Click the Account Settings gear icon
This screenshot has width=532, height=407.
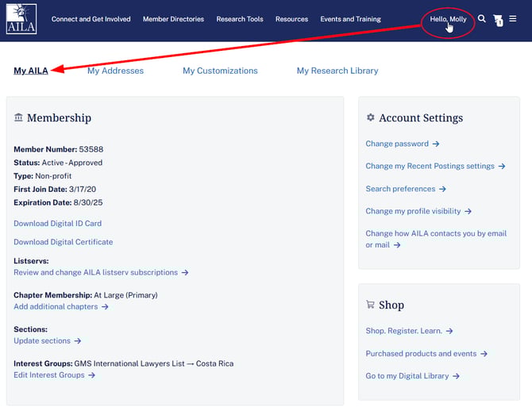(370, 117)
